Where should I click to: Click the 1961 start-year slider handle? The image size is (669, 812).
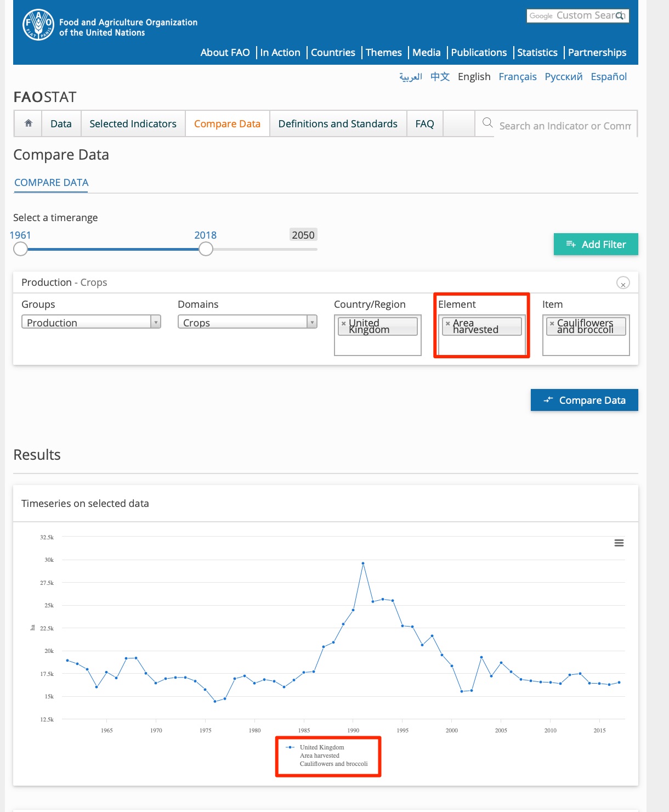20,249
